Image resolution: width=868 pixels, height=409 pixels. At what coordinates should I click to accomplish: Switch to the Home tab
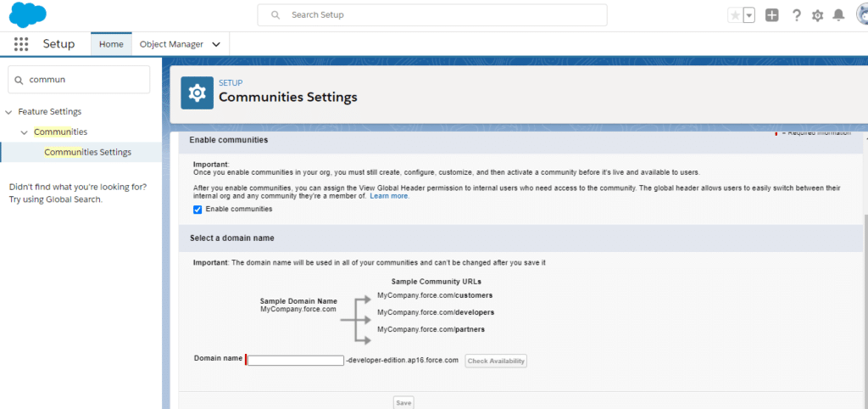point(111,44)
